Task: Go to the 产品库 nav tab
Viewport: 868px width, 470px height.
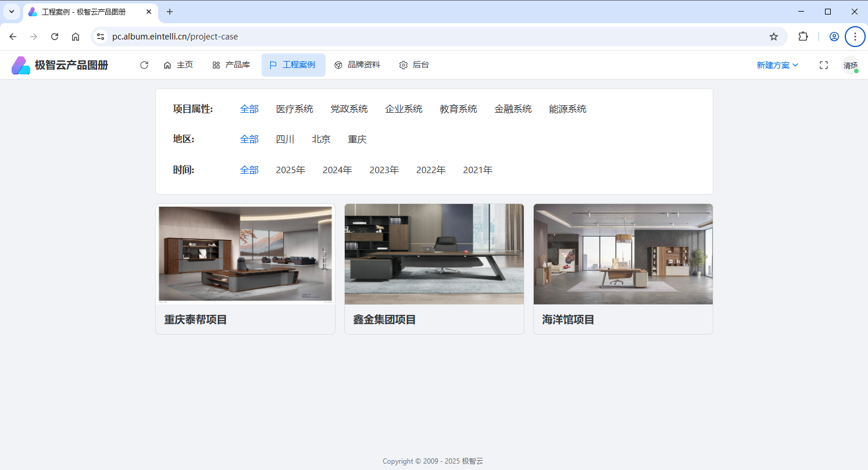Action: tap(231, 65)
